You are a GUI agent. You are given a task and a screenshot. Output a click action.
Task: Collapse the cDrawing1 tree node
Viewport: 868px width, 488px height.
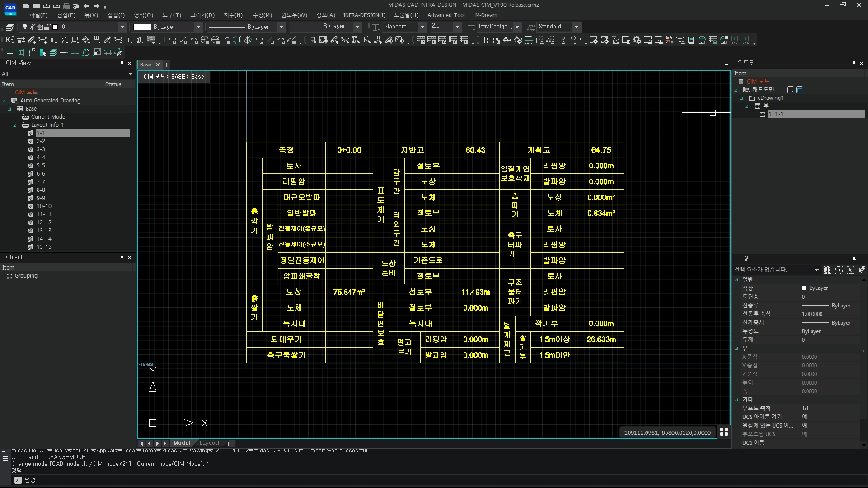click(741, 98)
